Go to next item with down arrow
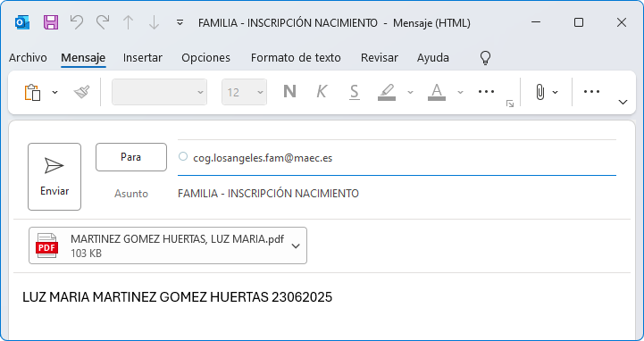Screen dimensions: 644x341 coord(154,22)
